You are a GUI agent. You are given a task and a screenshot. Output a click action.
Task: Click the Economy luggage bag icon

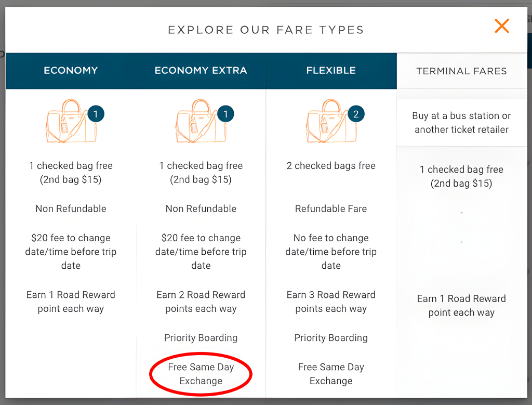71,121
